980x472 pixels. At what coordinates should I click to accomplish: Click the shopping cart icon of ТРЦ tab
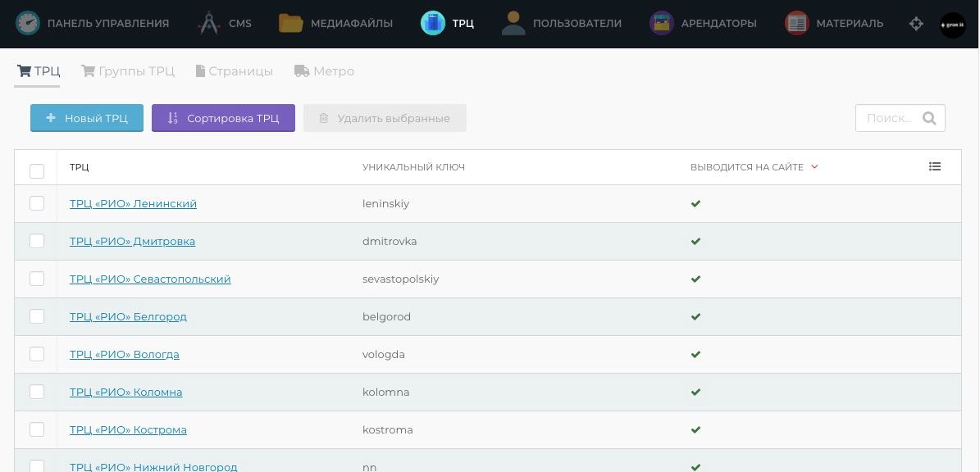coord(25,70)
